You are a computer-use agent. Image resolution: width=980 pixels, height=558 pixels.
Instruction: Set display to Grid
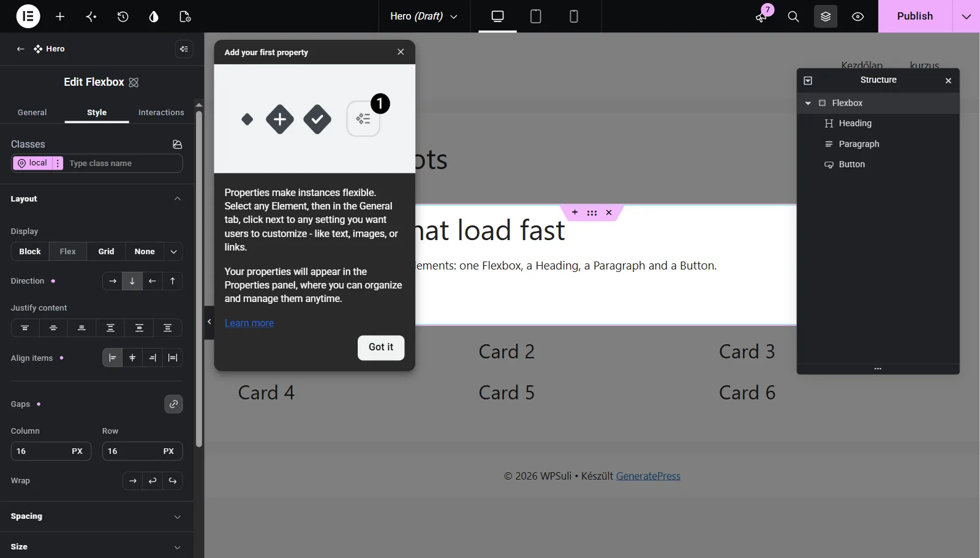pos(106,252)
